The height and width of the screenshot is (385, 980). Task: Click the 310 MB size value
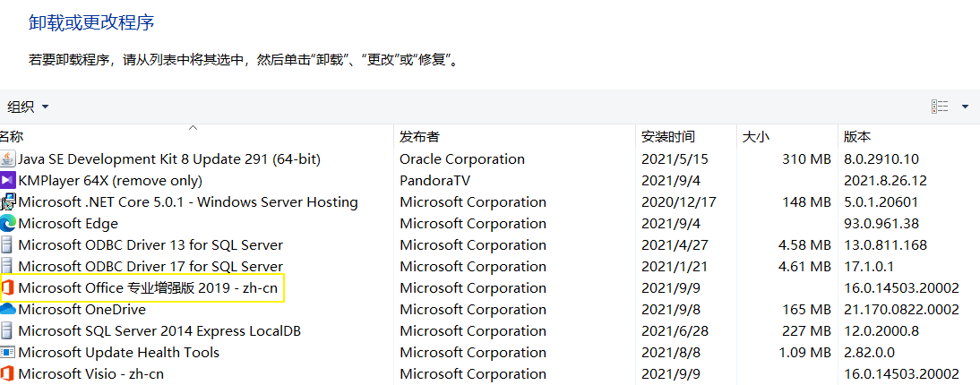pyautogui.click(x=807, y=158)
